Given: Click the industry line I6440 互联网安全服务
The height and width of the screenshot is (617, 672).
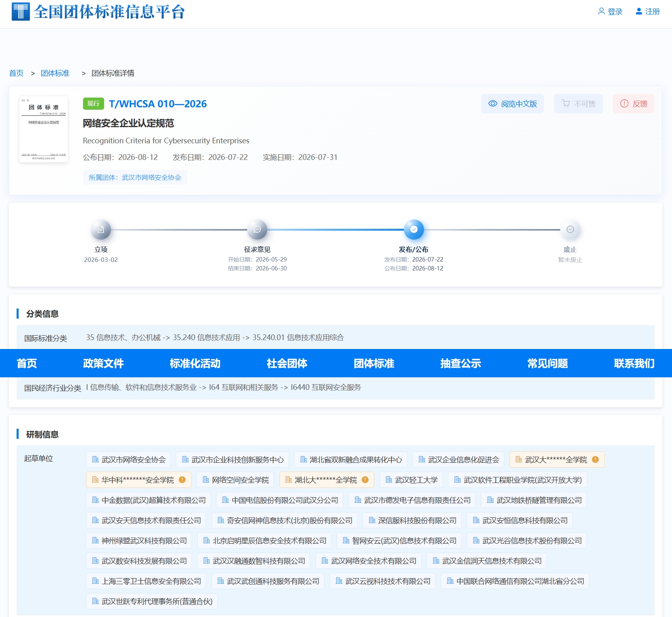Looking at the screenshot, I should (x=326, y=387).
